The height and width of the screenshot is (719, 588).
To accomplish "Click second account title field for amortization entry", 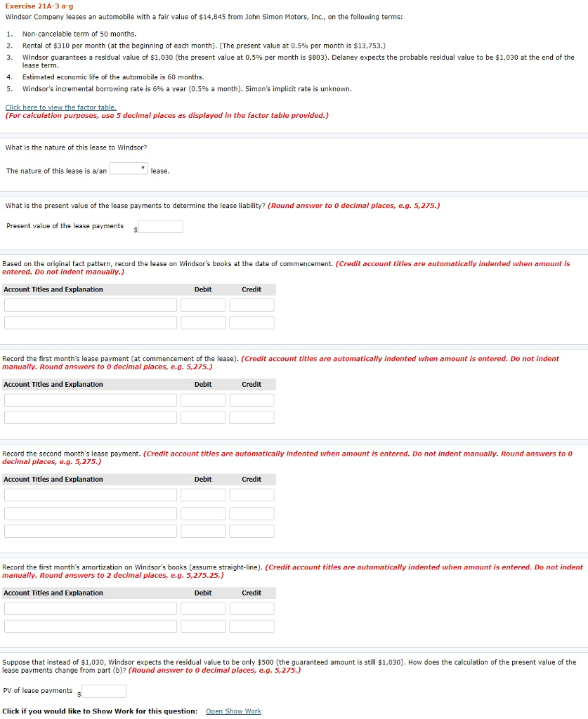I will [x=91, y=626].
